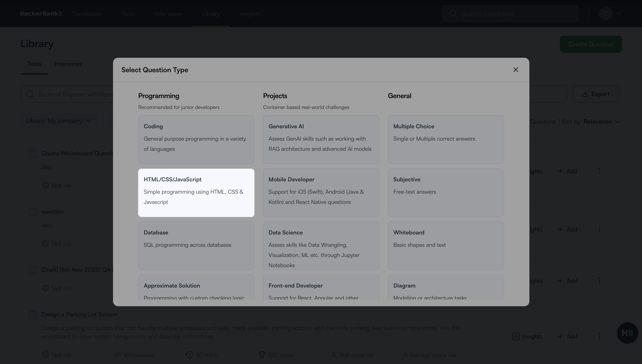Switch to the Interviews library tab
Image resolution: width=642 pixels, height=364 pixels.
[x=68, y=64]
